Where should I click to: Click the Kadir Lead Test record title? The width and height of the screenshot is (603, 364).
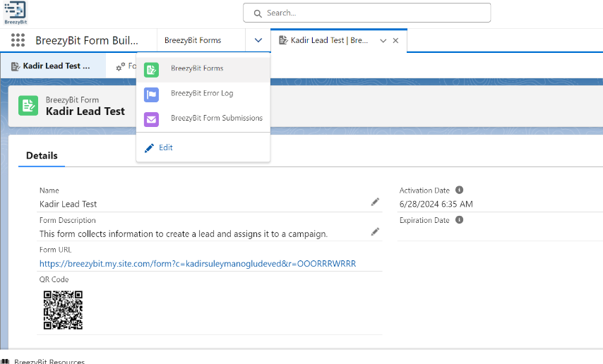click(x=85, y=111)
